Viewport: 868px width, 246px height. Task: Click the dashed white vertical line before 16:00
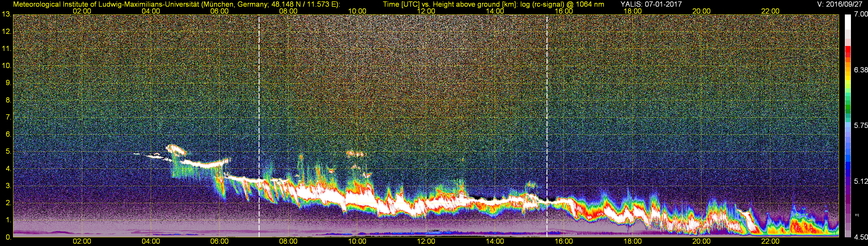click(x=547, y=126)
